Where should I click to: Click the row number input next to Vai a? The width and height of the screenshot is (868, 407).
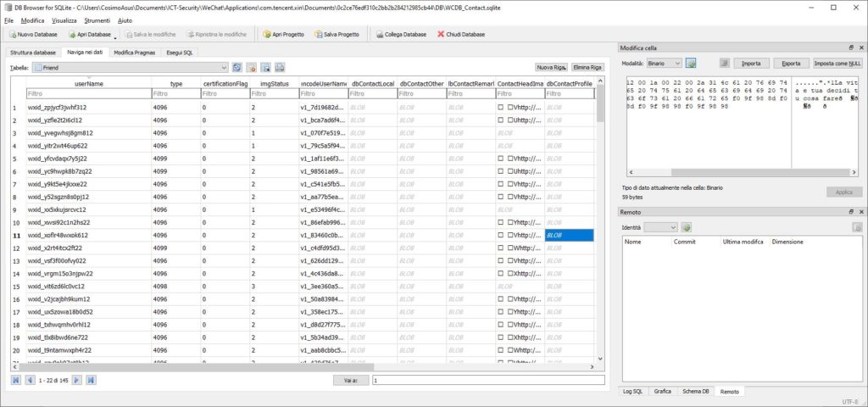488,380
